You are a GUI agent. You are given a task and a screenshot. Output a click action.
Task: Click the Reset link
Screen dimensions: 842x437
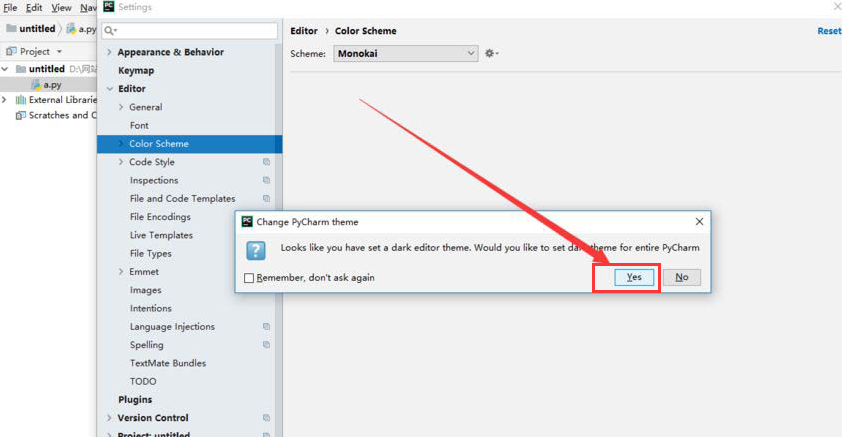point(829,31)
